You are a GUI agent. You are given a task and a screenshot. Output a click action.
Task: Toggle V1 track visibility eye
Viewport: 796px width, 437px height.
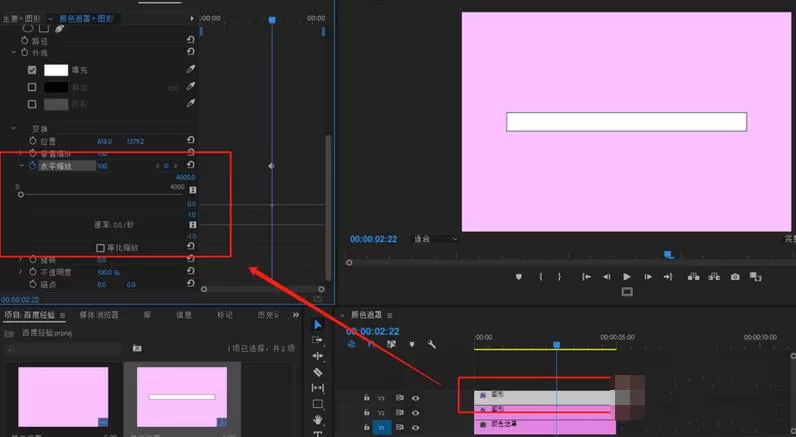(x=415, y=427)
